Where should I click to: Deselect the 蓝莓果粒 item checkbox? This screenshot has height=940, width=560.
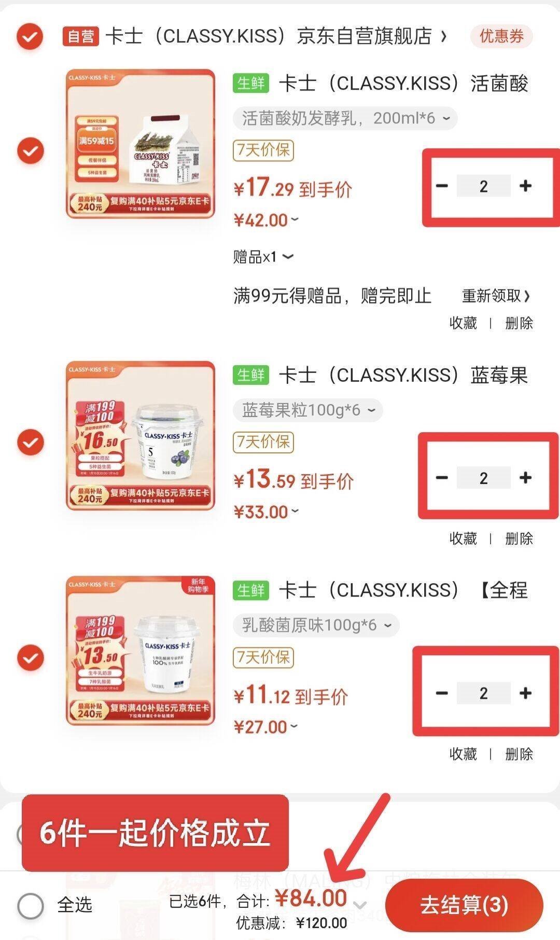[31, 442]
